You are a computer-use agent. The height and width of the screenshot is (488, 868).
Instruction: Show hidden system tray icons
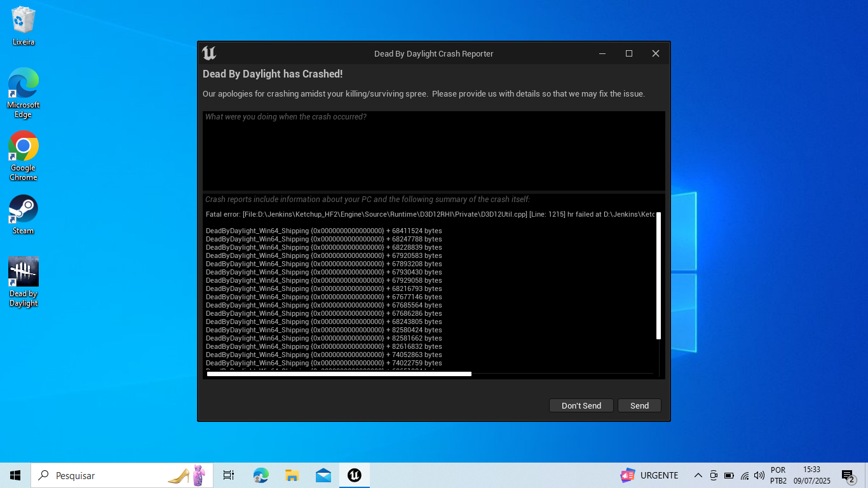coord(698,475)
